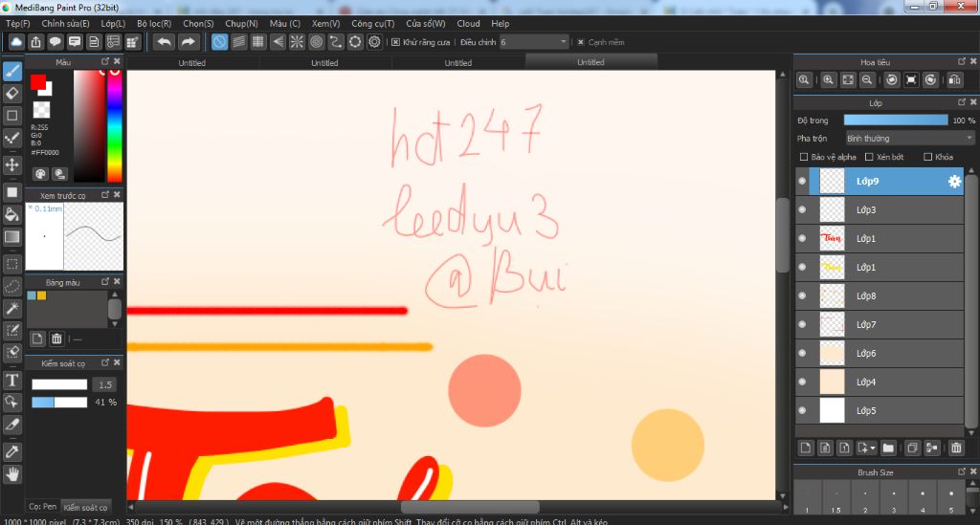Viewport: 980px width, 525px height.
Task: Delete the selected layer with trash icon
Action: pos(956,448)
